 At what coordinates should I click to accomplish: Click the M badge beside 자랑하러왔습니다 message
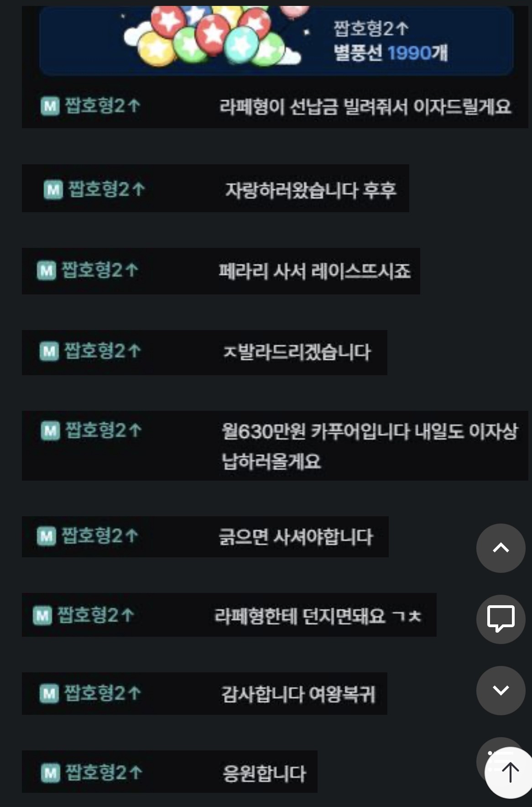(x=53, y=189)
